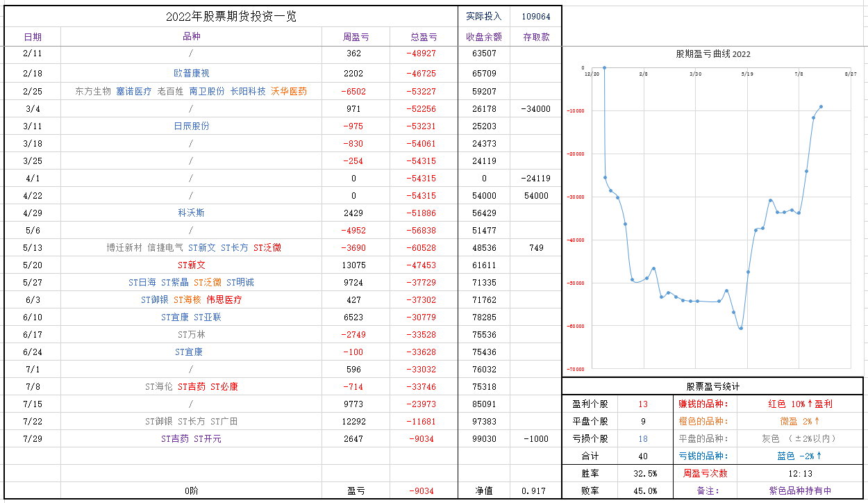The height and width of the screenshot is (503, 868).
Task: Select the withdrawal cell -34000
Action: pos(536,108)
